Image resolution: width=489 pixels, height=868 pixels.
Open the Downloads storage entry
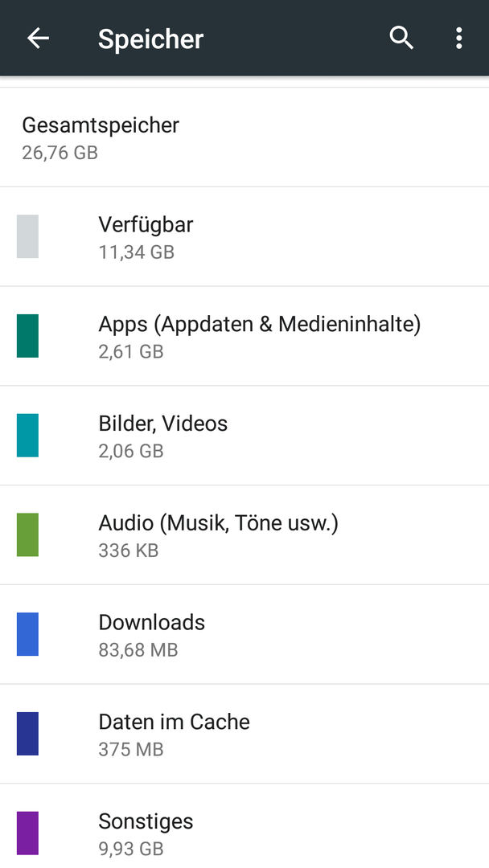(x=244, y=634)
